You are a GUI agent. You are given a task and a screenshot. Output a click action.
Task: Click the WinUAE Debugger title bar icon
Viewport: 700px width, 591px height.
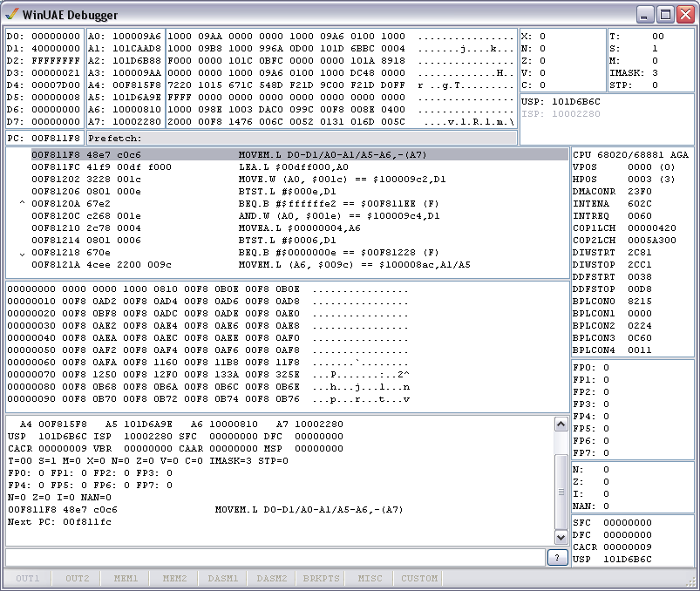click(11, 14)
